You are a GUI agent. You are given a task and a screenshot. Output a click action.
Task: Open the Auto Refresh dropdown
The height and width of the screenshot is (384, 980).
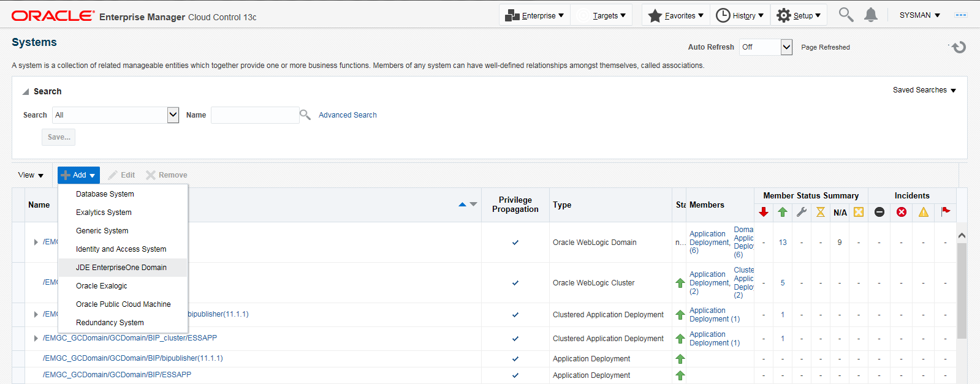[786, 47]
